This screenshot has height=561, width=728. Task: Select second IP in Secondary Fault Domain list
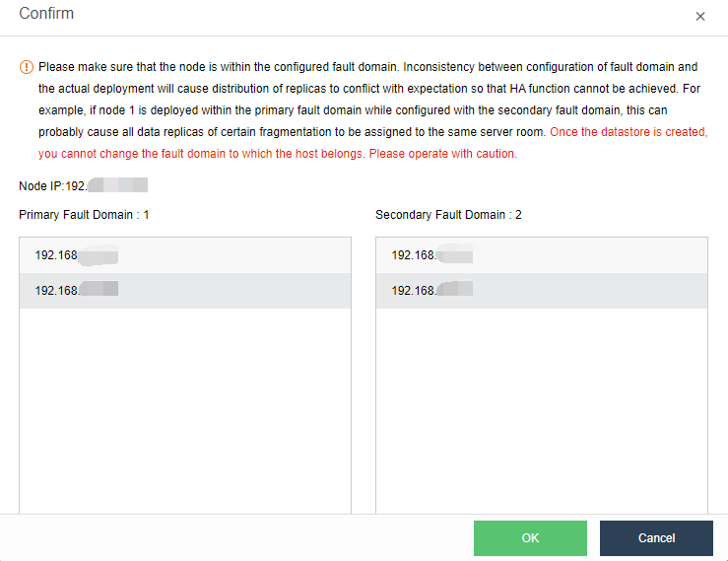pyautogui.click(x=432, y=290)
